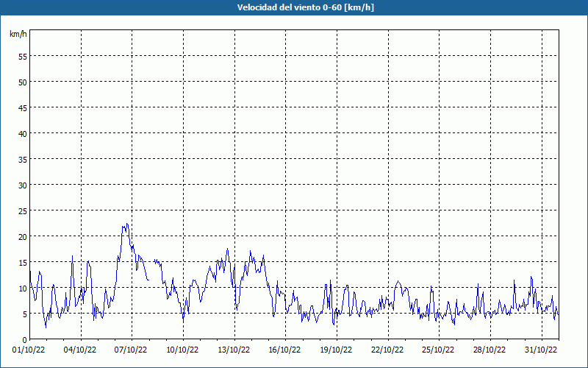Click the '55' y-axis label

pos(23,57)
